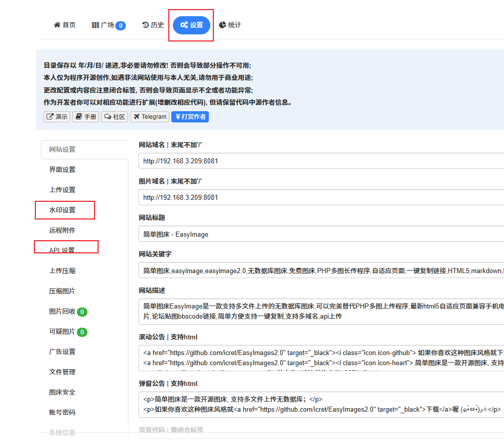This screenshot has width=504, height=440.
Task: Click the 滚动公告 text area
Action: click(x=321, y=358)
